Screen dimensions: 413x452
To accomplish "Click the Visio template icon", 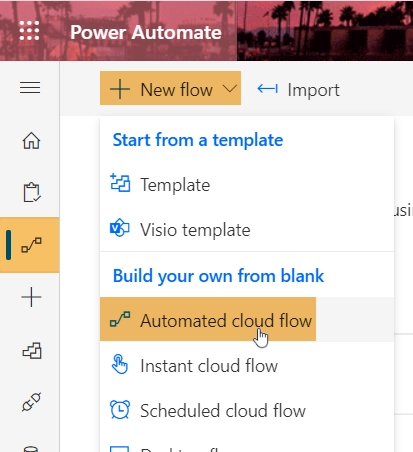I will pos(120,228).
